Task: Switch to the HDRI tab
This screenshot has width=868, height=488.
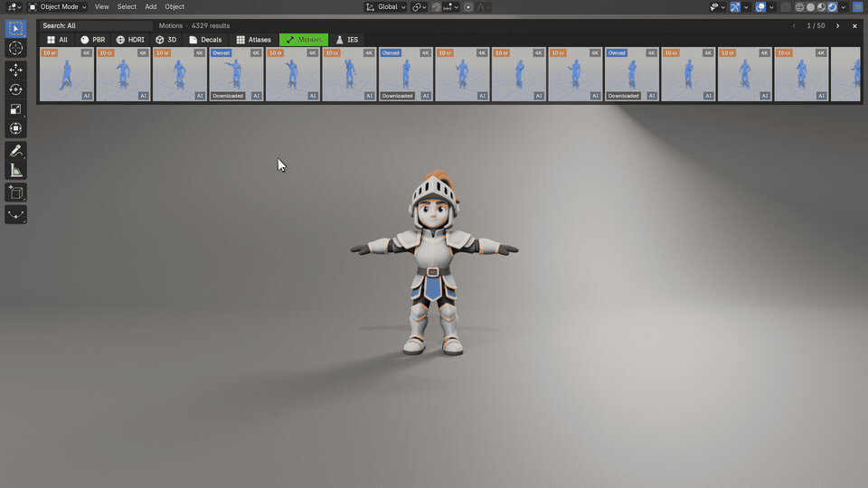Action: pos(130,40)
